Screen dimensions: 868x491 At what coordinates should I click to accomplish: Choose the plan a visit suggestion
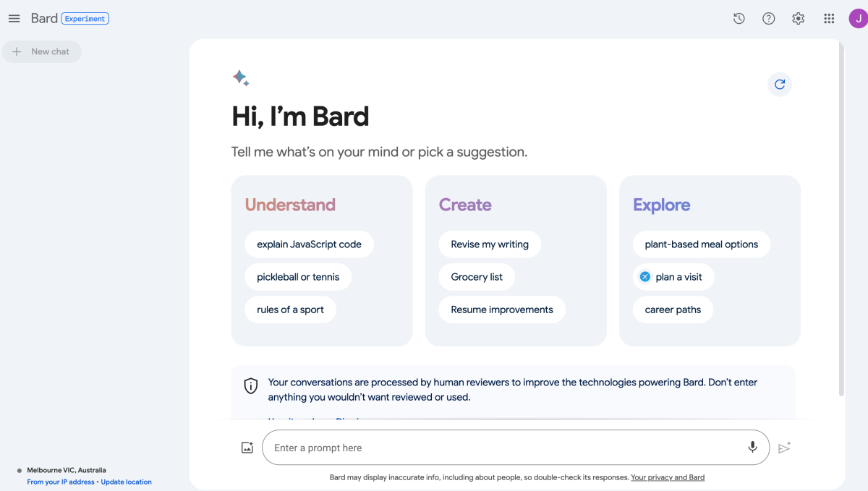(x=673, y=277)
